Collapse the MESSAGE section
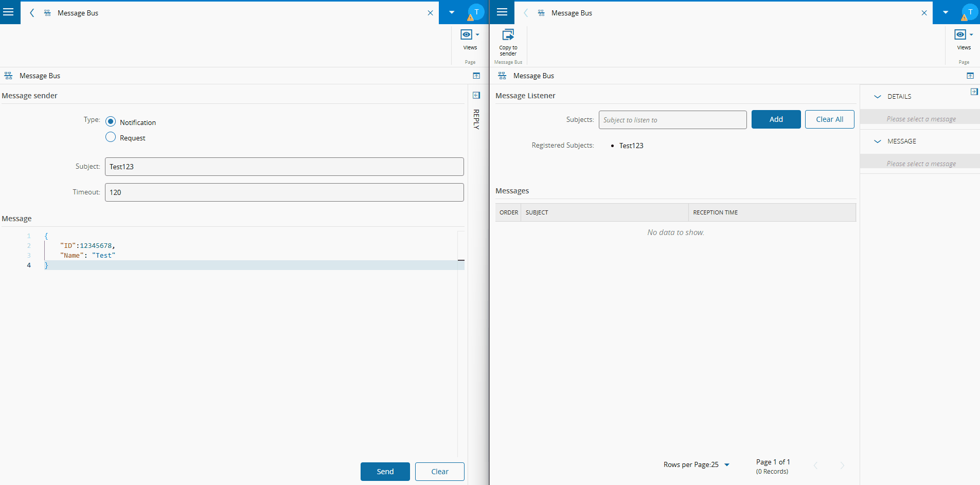The image size is (980, 485). (878, 141)
